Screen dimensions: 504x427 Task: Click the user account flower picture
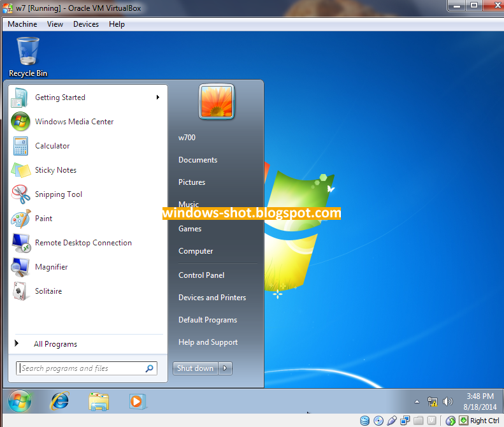pyautogui.click(x=217, y=101)
